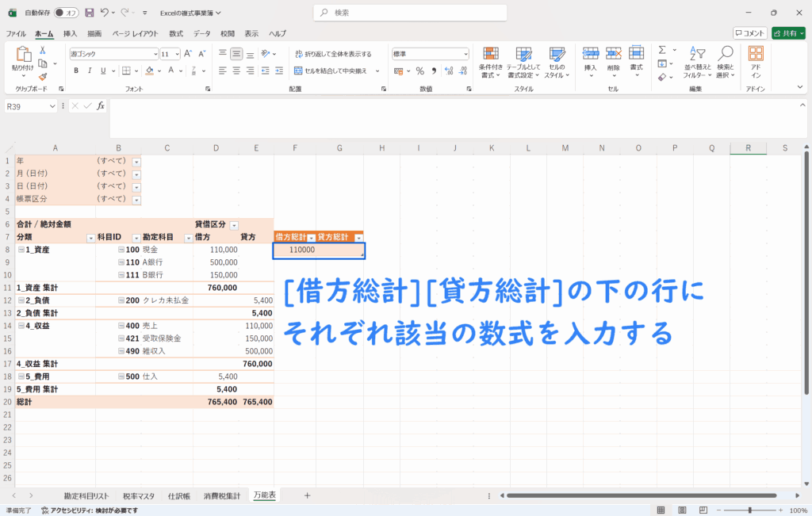This screenshot has height=516, width=812.
Task: Collapse the 1_資産 group in pivot table
Action: [21, 250]
